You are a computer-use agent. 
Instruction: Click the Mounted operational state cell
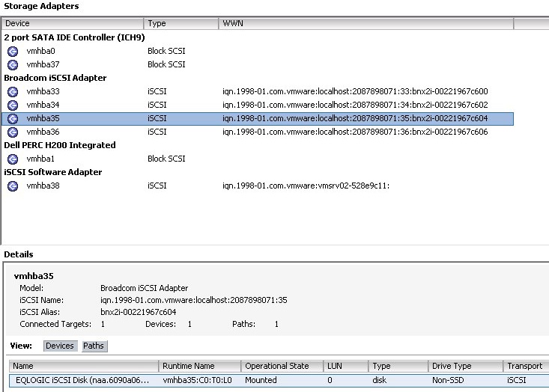pos(261,380)
